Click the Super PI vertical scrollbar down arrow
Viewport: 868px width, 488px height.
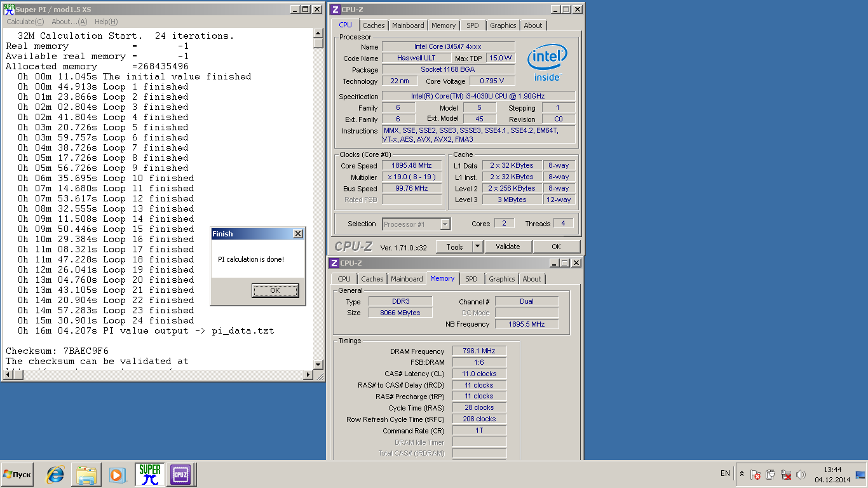[318, 364]
